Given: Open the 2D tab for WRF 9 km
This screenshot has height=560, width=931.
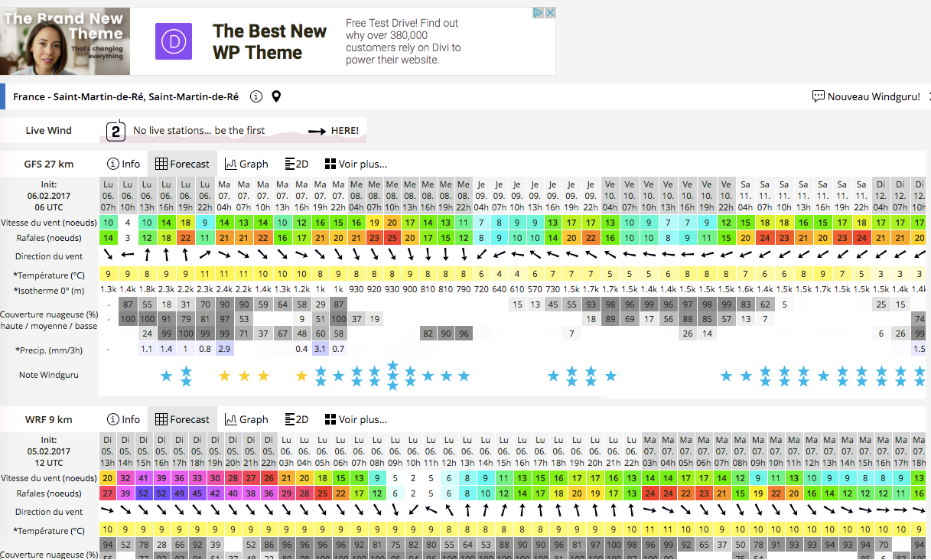Looking at the screenshot, I should (x=296, y=419).
